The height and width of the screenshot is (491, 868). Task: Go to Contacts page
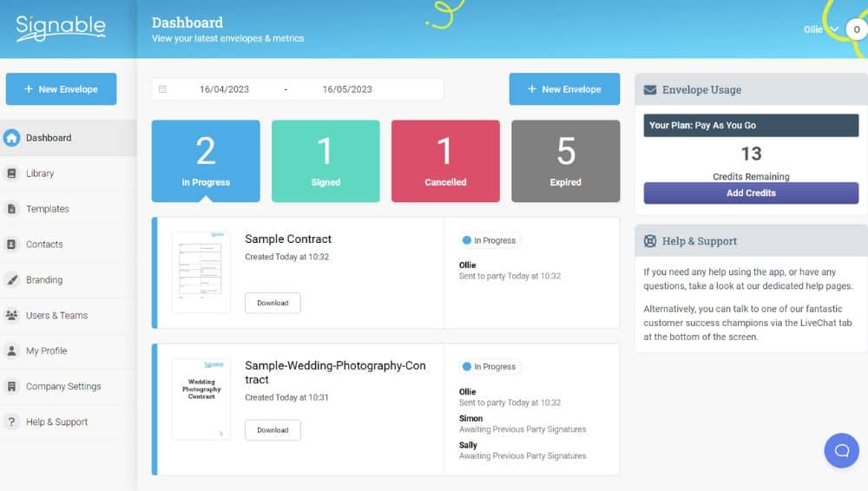click(x=68, y=244)
